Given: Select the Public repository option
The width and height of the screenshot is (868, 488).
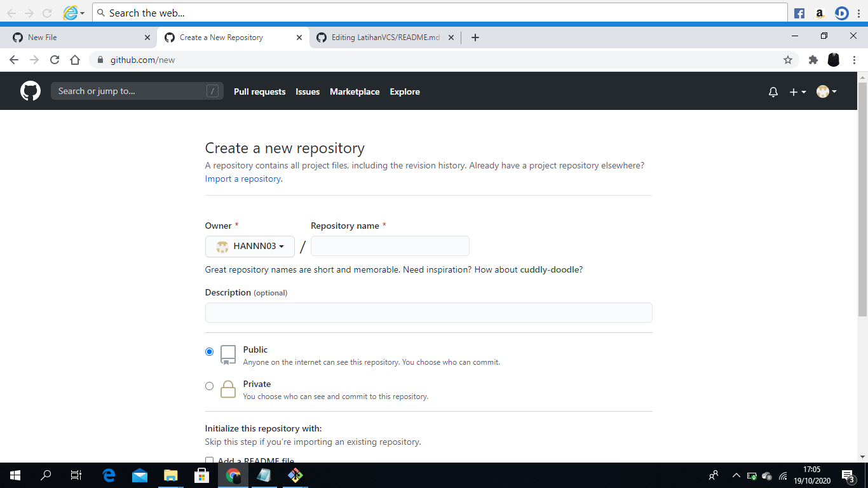Looking at the screenshot, I should point(209,351).
